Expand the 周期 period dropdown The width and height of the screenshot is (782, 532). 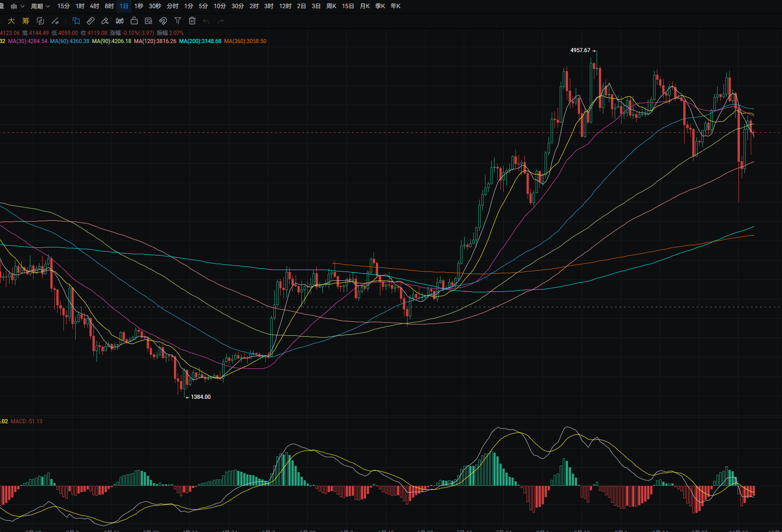[40, 6]
